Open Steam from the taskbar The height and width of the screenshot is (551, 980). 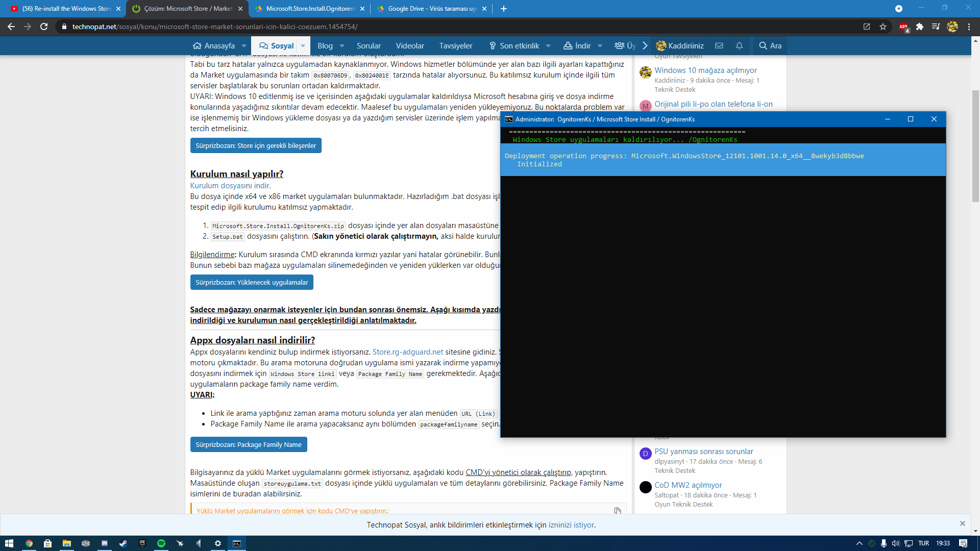123,543
